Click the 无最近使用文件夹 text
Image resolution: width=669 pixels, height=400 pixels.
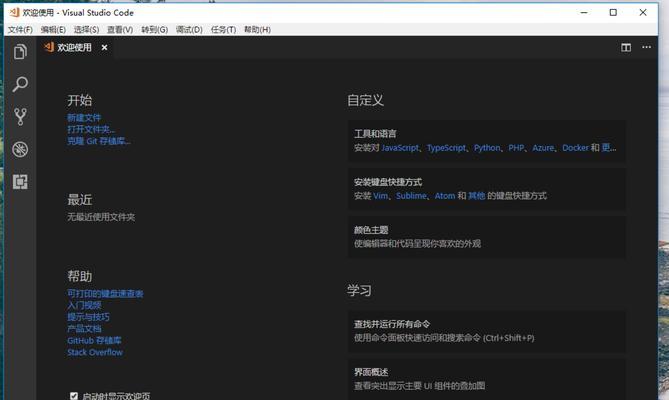tap(101, 217)
